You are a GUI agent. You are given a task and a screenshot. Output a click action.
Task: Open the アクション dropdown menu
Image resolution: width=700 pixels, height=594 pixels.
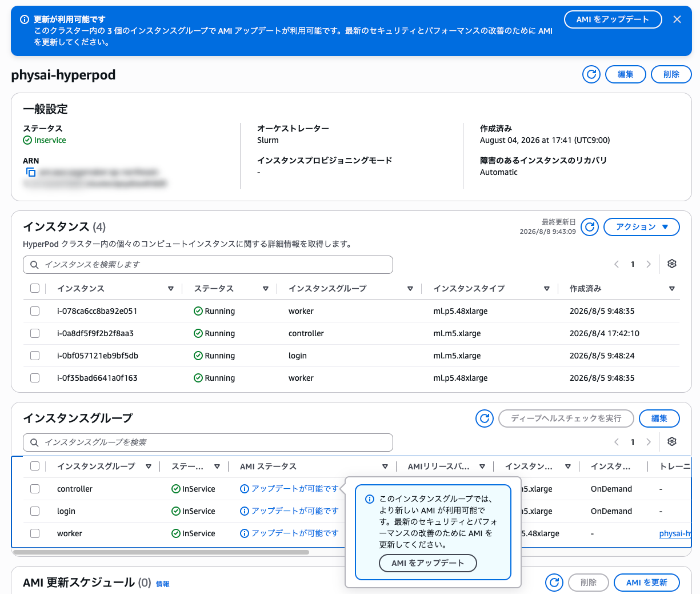[x=642, y=227]
